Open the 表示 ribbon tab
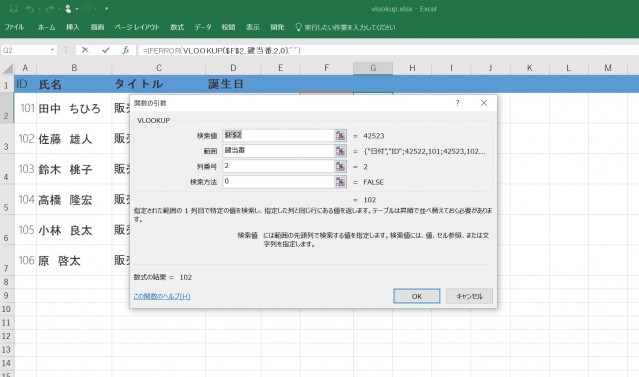Image resolution: width=639 pixels, height=377 pixels. (x=253, y=27)
